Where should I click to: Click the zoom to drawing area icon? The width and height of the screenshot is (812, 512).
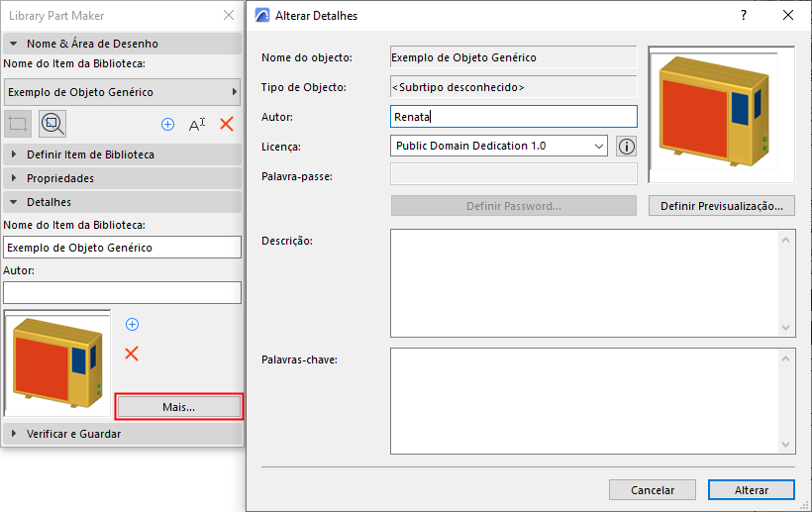tap(52, 124)
